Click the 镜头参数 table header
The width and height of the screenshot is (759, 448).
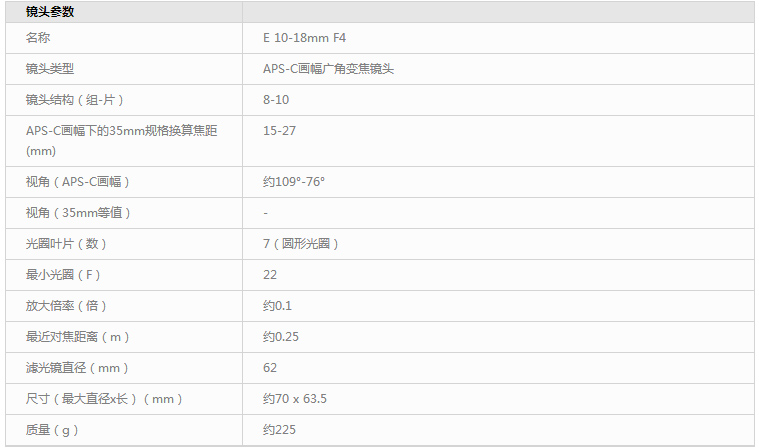point(50,12)
